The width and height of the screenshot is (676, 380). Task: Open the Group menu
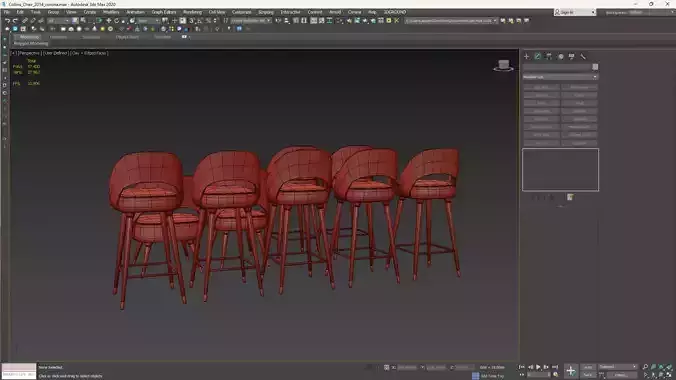tap(53, 12)
